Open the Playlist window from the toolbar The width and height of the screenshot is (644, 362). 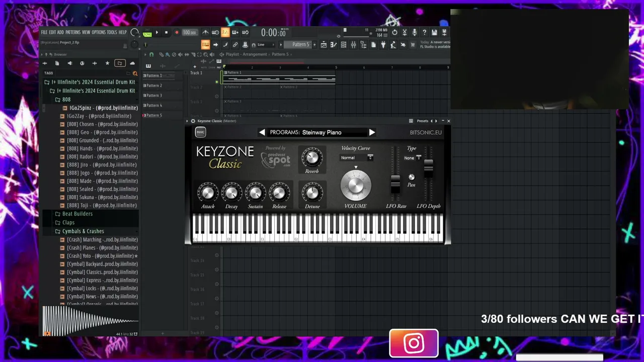pyautogui.click(x=324, y=44)
